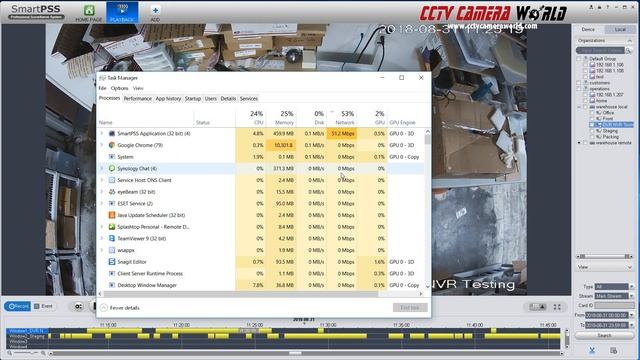This screenshot has width=640, height=360.
Task: Open the Stream dropdown
Action: 631,296
